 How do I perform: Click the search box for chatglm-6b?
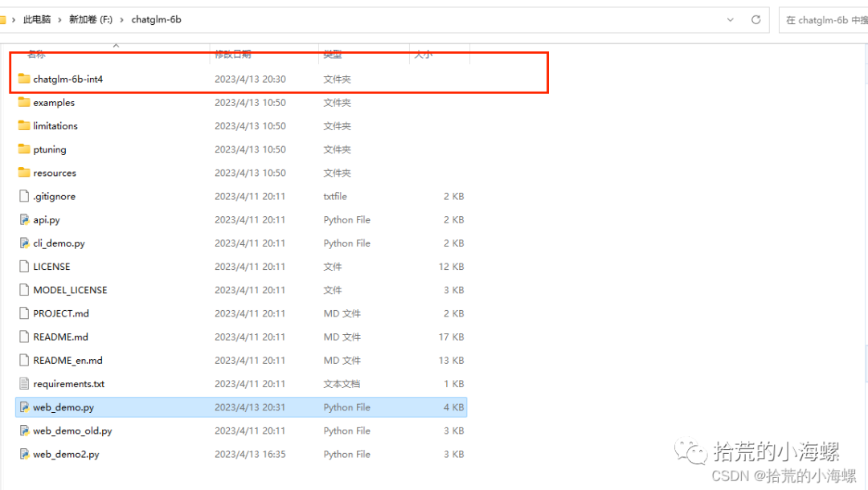tap(824, 20)
